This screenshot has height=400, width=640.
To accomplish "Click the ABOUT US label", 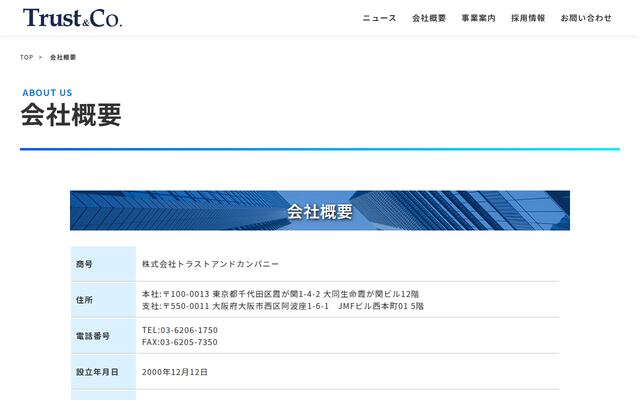I will tap(47, 93).
